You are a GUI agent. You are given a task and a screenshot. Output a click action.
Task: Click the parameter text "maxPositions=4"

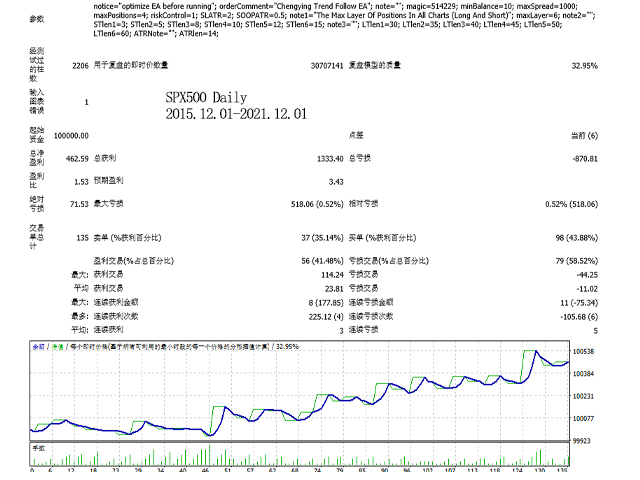(x=120, y=16)
